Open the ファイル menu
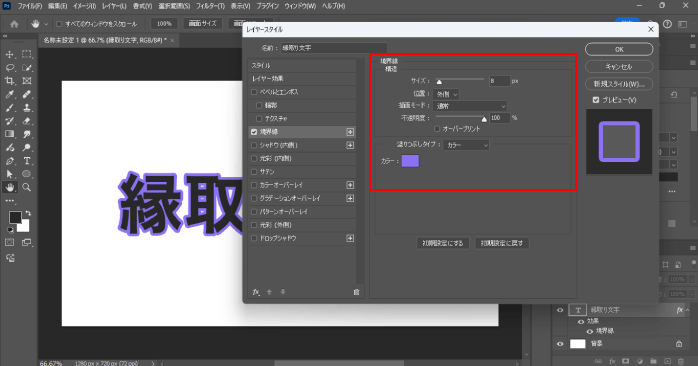Image resolution: width=698 pixels, height=366 pixels. 30,6
